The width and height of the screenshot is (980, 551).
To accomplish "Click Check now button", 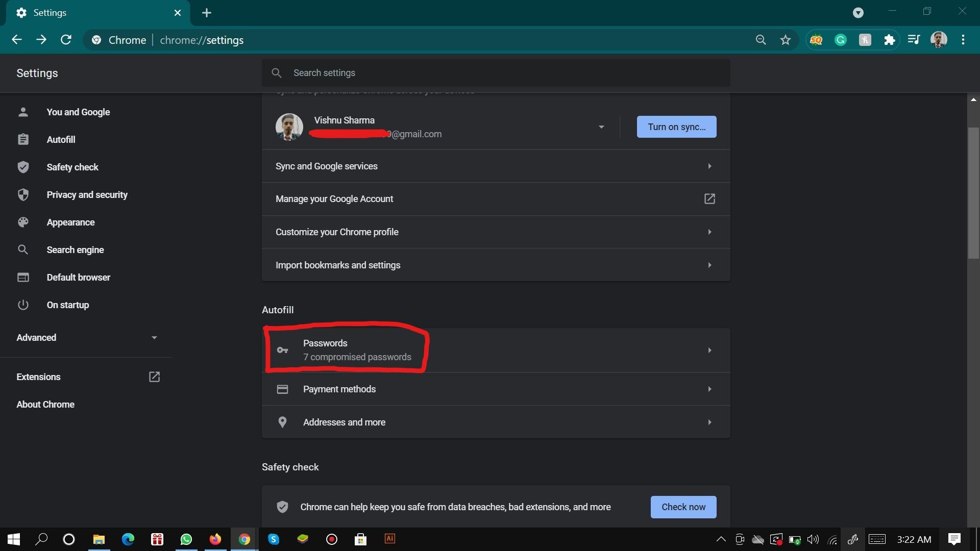I will pyautogui.click(x=683, y=507).
